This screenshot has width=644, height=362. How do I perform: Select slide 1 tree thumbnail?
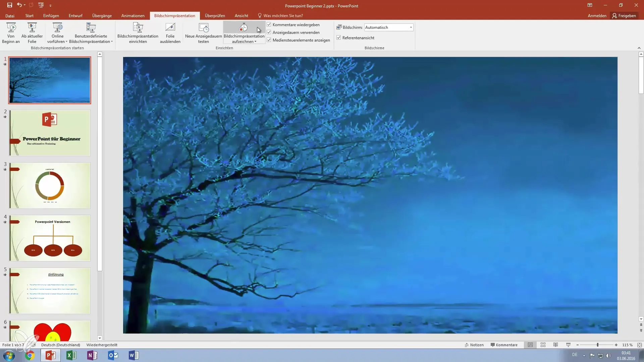coord(50,80)
